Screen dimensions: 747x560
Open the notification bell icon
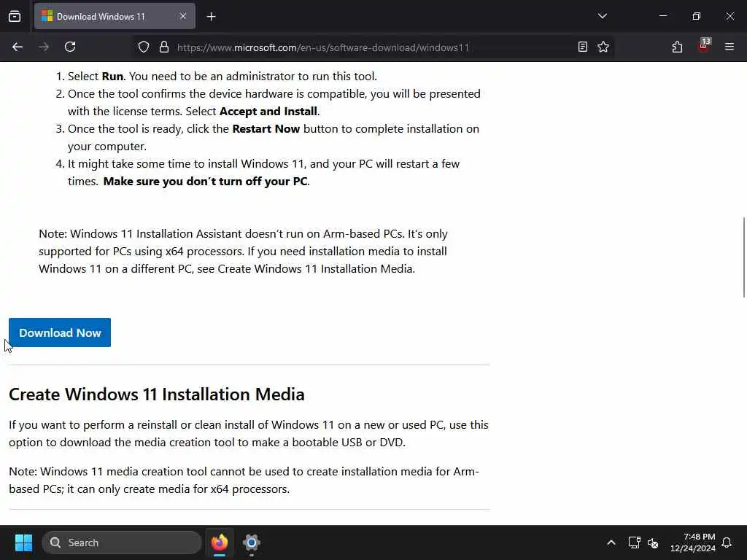[x=727, y=542]
